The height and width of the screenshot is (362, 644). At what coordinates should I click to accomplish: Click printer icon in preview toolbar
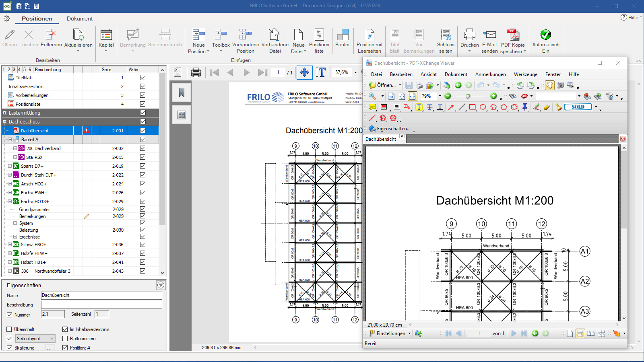click(196, 72)
